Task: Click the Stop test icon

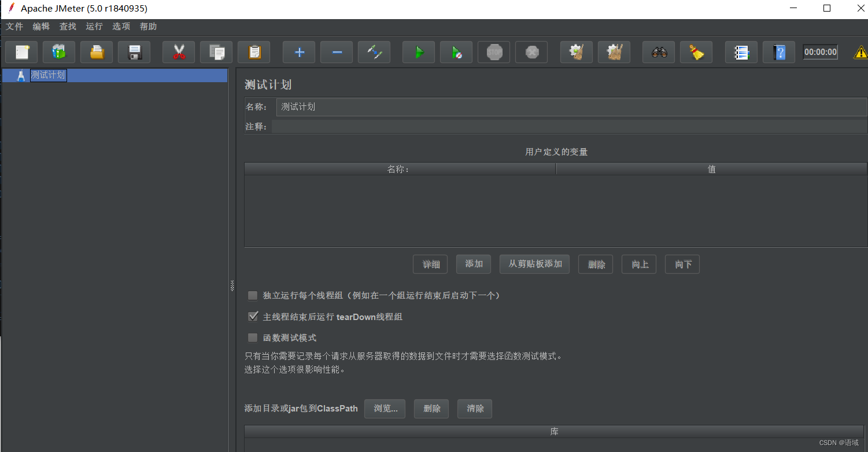Action: [x=494, y=52]
